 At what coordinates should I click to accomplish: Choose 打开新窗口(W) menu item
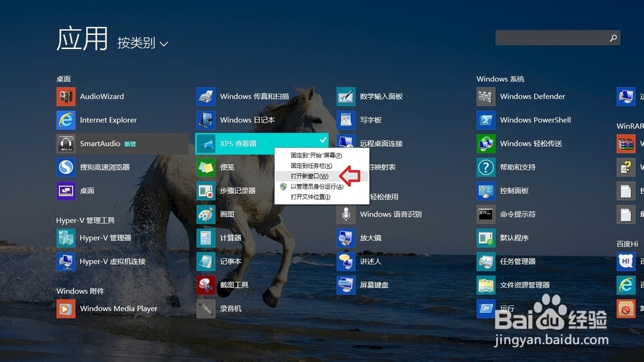[x=321, y=176]
